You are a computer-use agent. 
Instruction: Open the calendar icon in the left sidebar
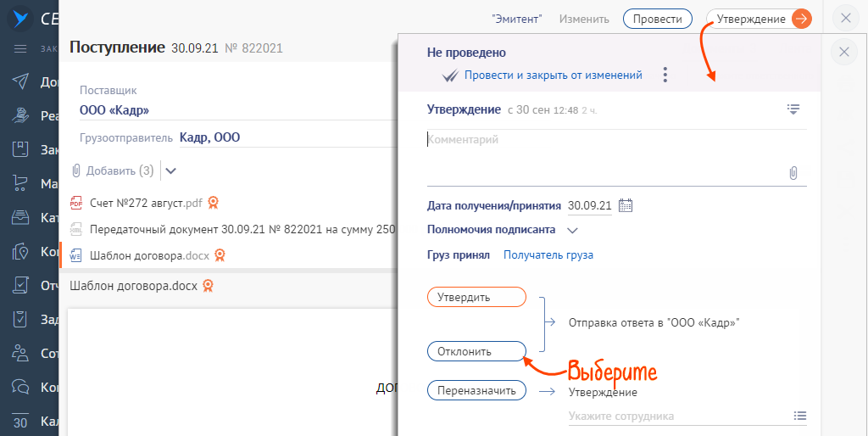pyautogui.click(x=21, y=422)
